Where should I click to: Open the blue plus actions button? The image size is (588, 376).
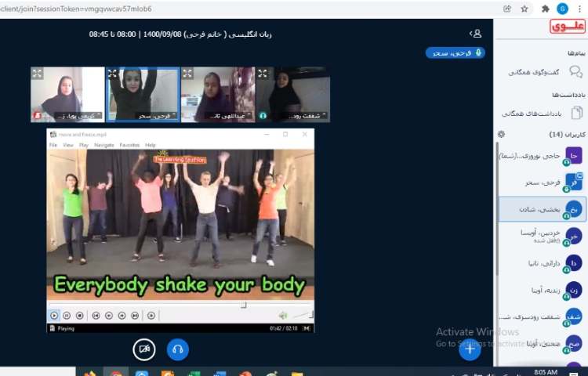pyautogui.click(x=469, y=349)
